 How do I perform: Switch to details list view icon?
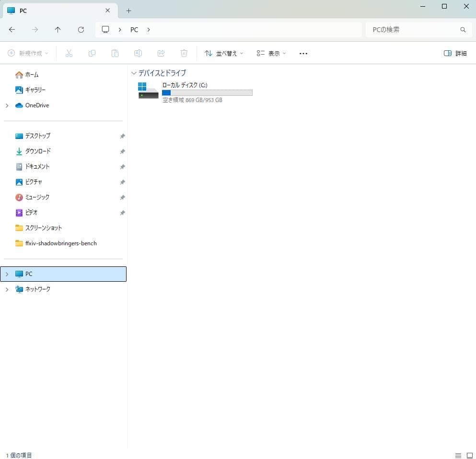pos(458,455)
